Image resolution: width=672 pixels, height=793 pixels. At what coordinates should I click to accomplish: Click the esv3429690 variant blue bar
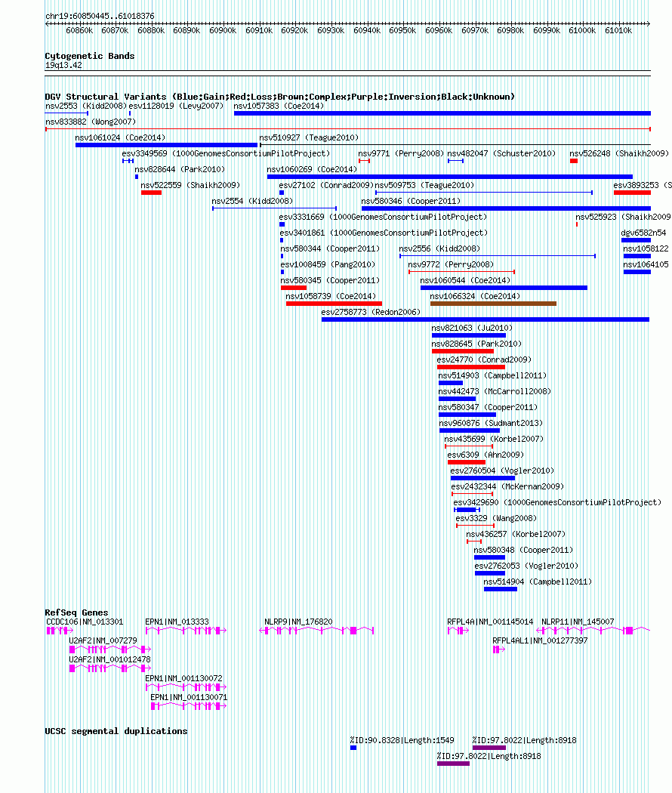click(467, 510)
